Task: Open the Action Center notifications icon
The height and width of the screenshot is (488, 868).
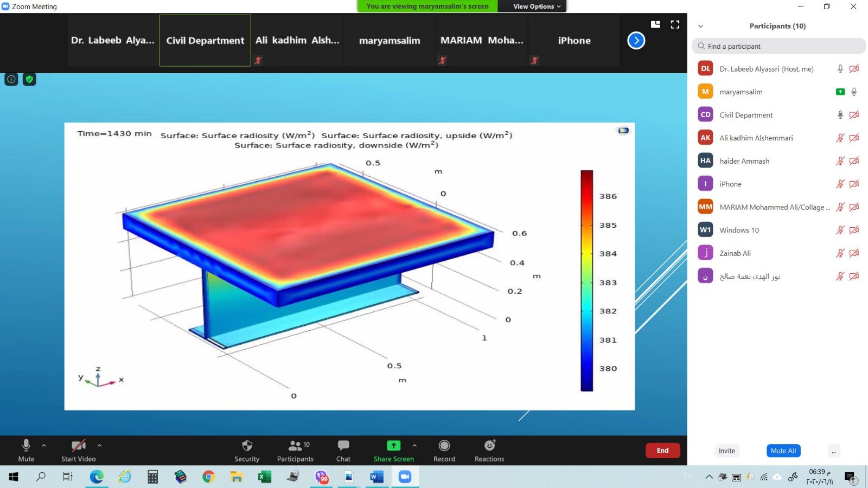Action: click(x=850, y=477)
